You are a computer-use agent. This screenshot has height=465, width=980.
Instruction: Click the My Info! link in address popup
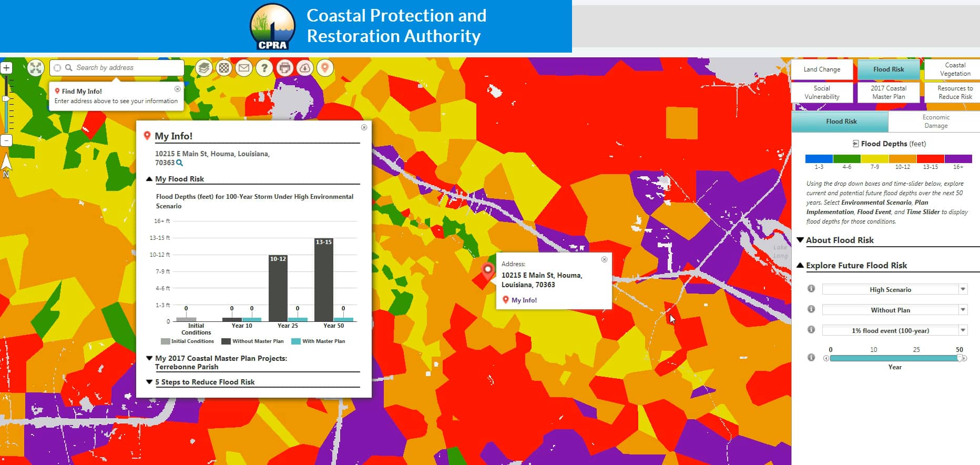pyautogui.click(x=524, y=300)
